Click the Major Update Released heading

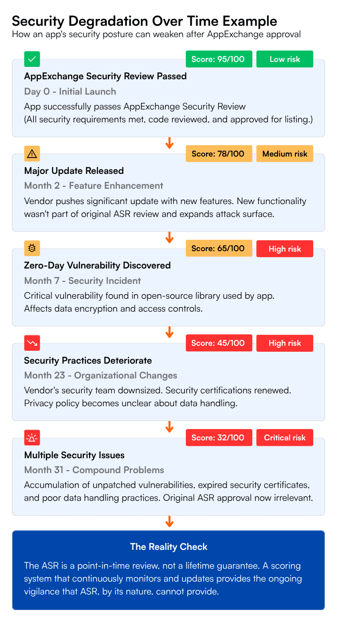(x=74, y=171)
